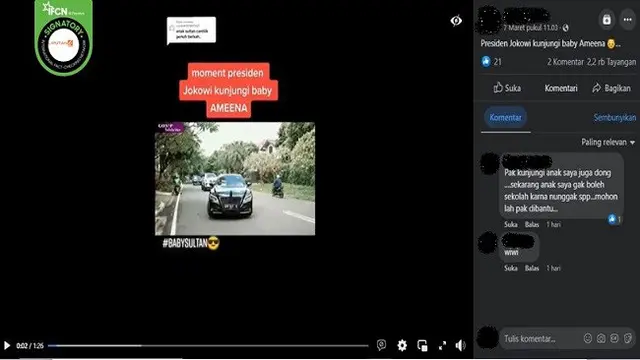This screenshot has height=360, width=640.
Task: Click the car video frame
Action: pos(235,179)
